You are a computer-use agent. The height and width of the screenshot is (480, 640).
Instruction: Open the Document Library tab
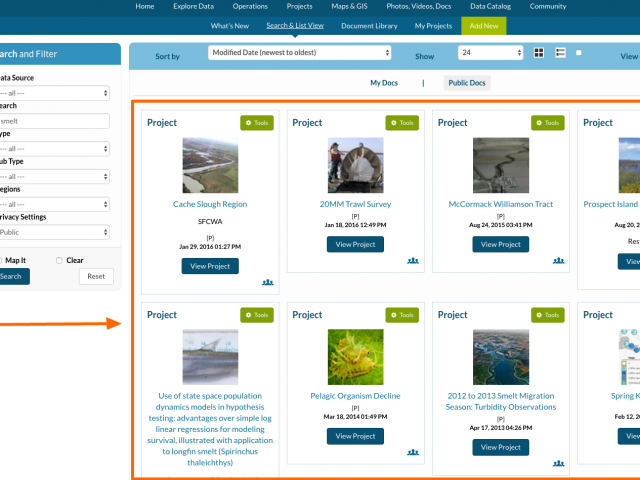point(369,26)
